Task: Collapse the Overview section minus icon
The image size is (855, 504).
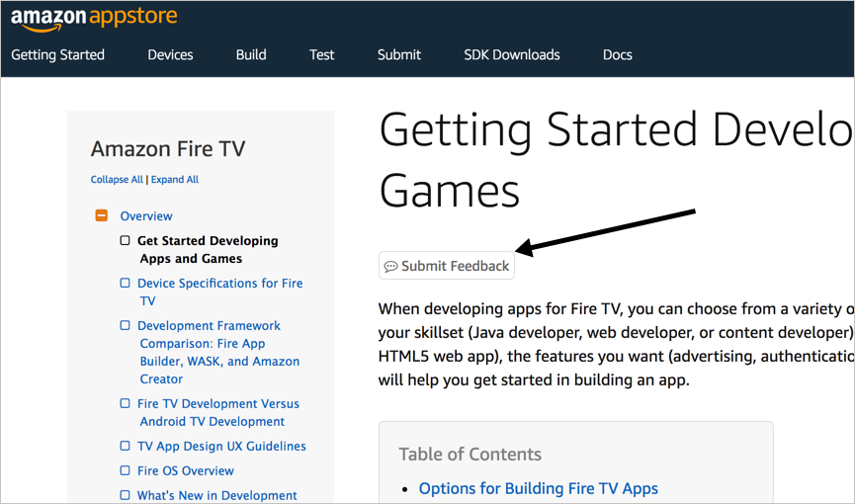Action: click(x=102, y=215)
